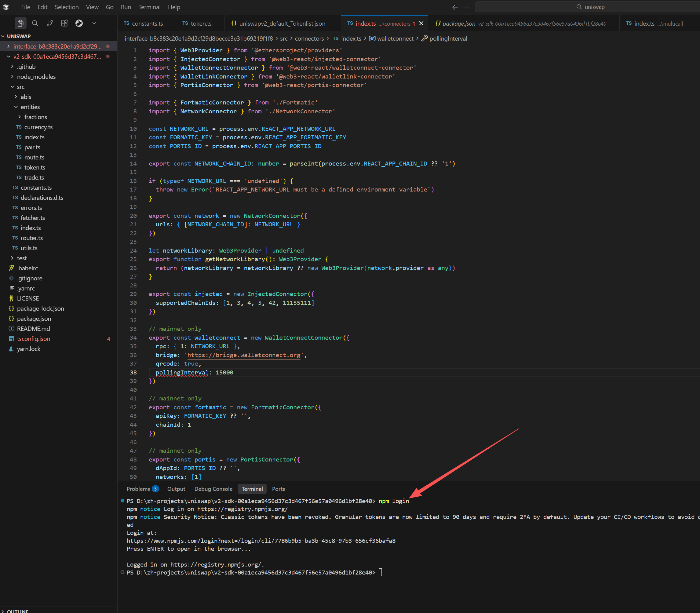Switch to the Debug Console tab
The height and width of the screenshot is (613, 700).
pos(213,489)
